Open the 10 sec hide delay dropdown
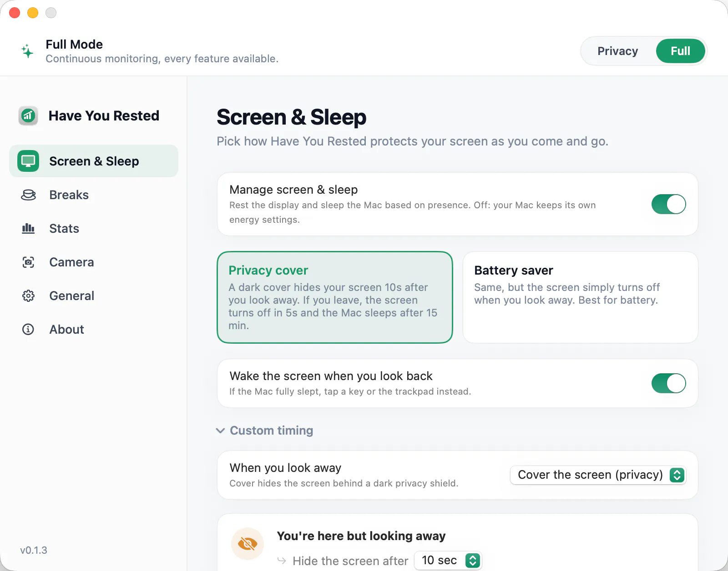 coord(448,561)
